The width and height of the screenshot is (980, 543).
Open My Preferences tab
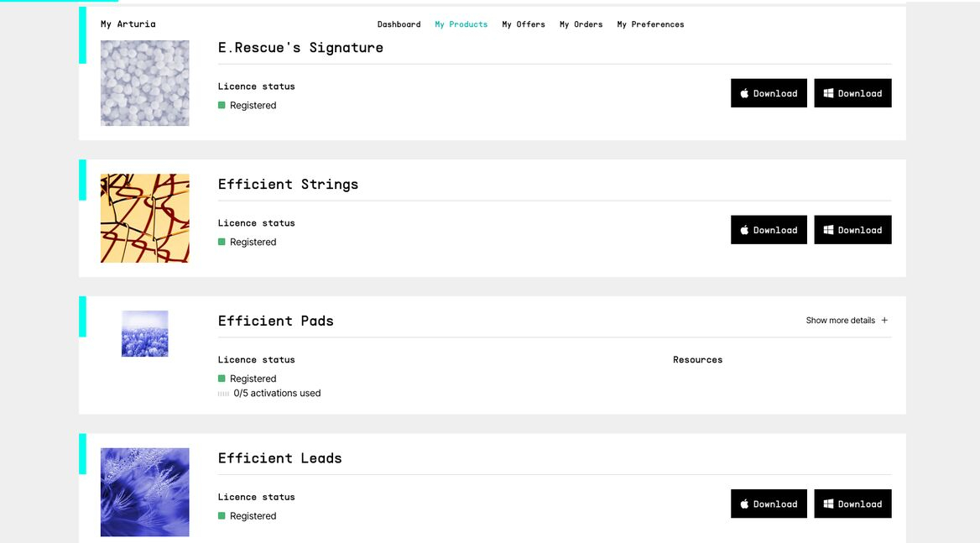[x=650, y=24]
